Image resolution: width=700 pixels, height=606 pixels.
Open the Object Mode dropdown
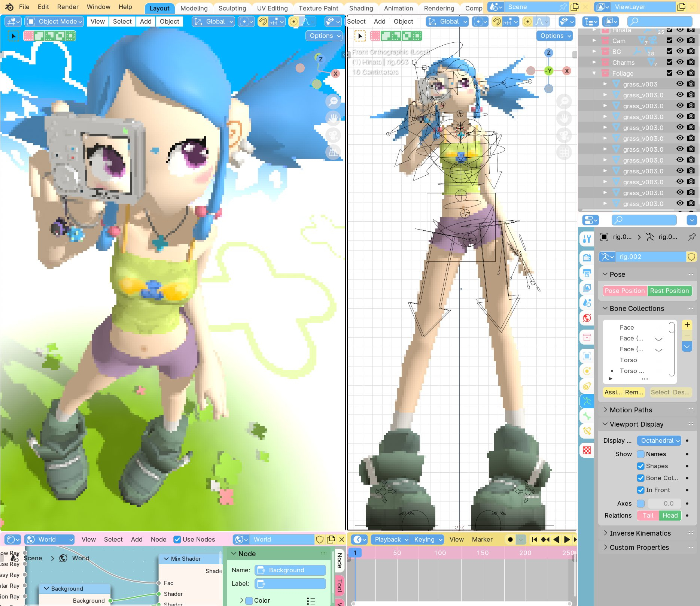click(54, 22)
